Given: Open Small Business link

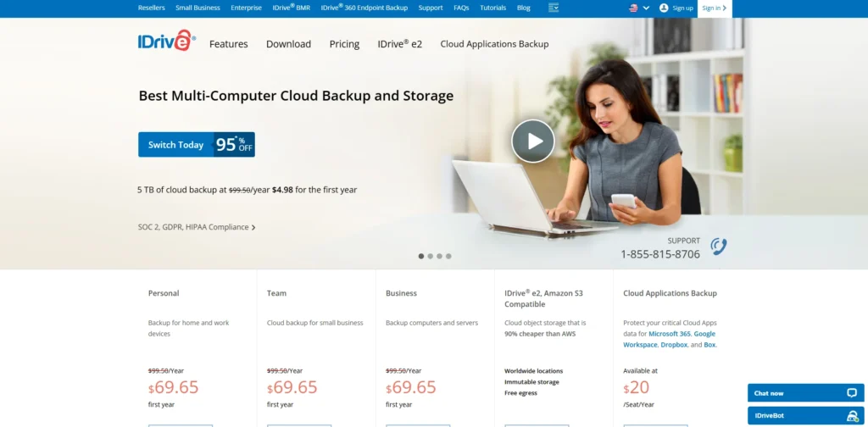Looking at the screenshot, I should [x=198, y=8].
